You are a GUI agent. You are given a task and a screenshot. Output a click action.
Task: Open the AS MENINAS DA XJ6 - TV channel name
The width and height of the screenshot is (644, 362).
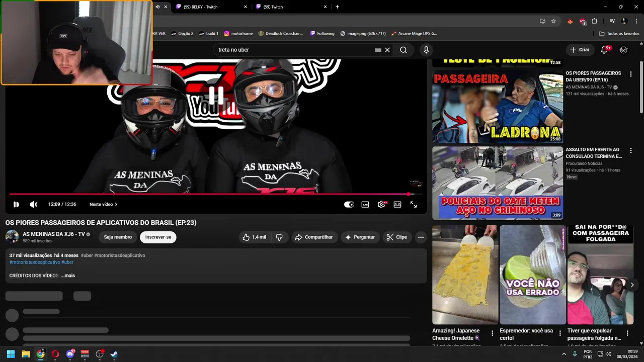pyautogui.click(x=54, y=234)
